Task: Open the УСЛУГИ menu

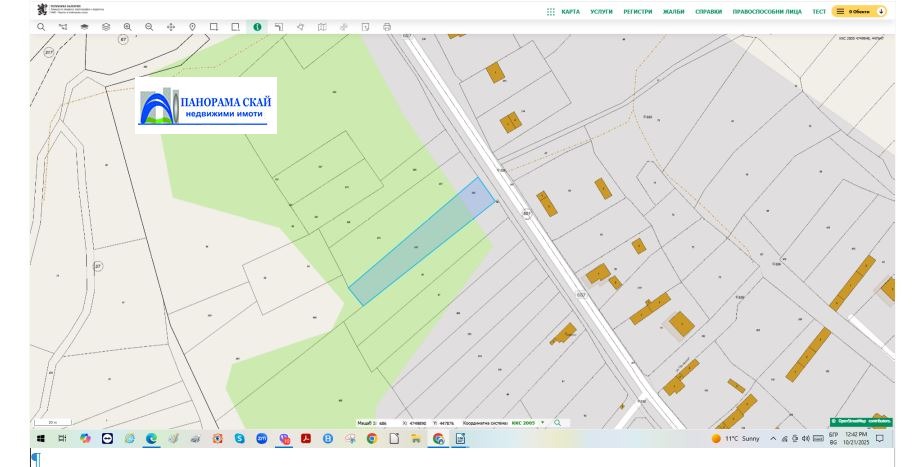Action: (602, 11)
